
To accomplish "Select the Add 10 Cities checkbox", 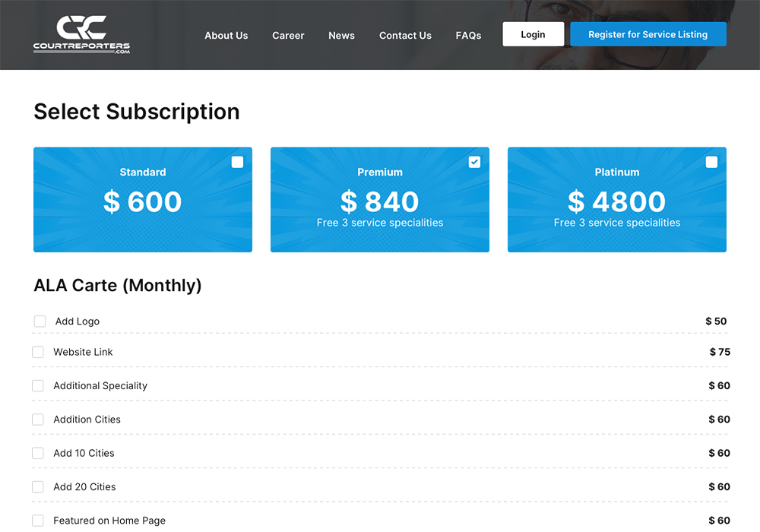I will (x=38, y=453).
